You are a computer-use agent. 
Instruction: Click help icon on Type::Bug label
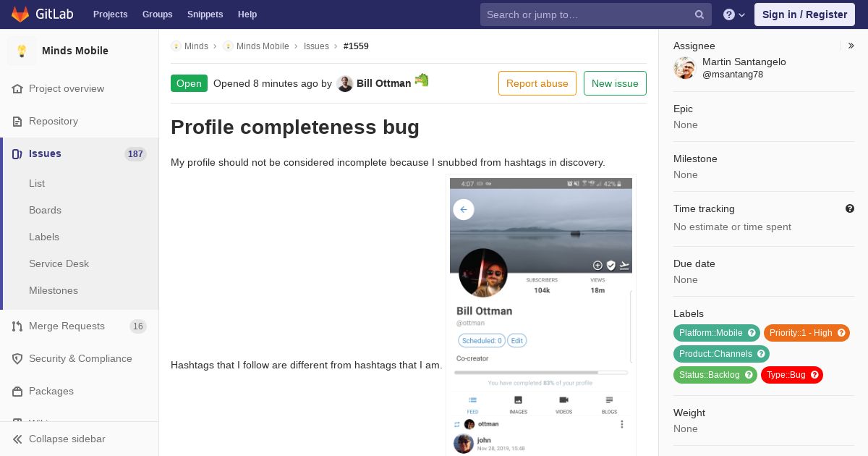coord(814,375)
